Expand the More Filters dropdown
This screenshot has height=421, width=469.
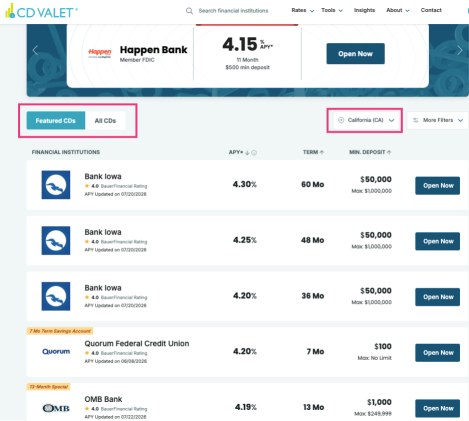pos(438,120)
